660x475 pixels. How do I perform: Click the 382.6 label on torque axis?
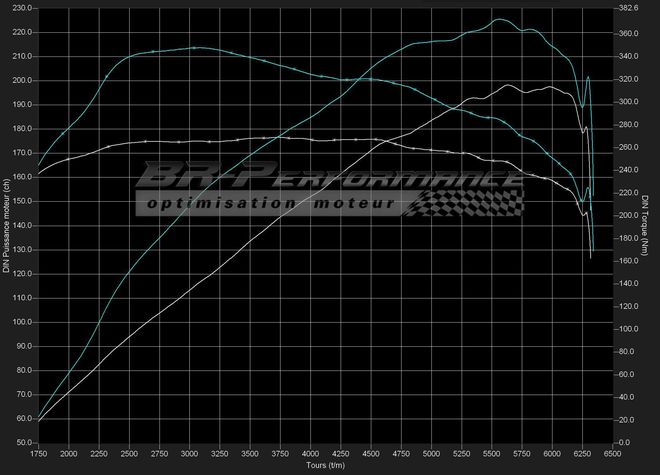[x=628, y=7]
